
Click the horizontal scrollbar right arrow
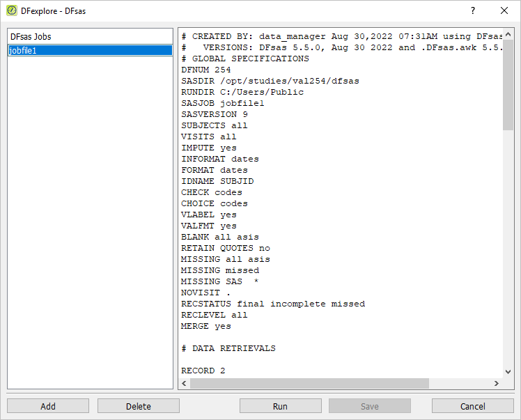coord(497,384)
